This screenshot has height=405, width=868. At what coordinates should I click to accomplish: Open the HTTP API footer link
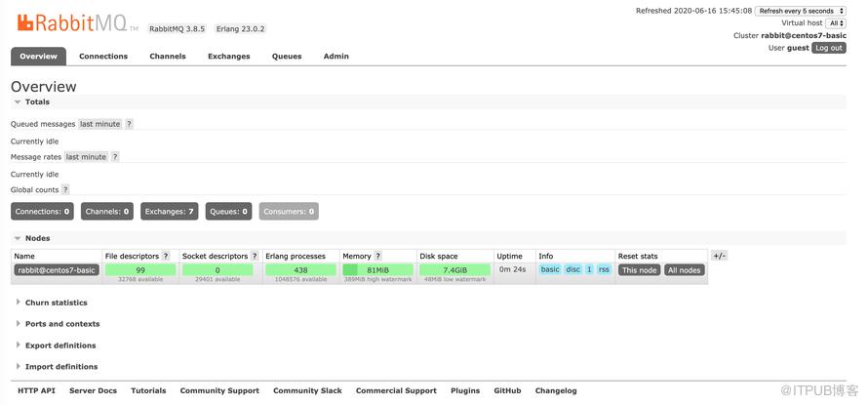tap(36, 390)
